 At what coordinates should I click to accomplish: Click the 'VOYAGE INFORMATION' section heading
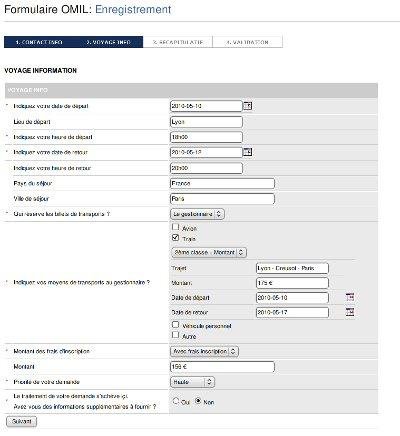(x=41, y=71)
